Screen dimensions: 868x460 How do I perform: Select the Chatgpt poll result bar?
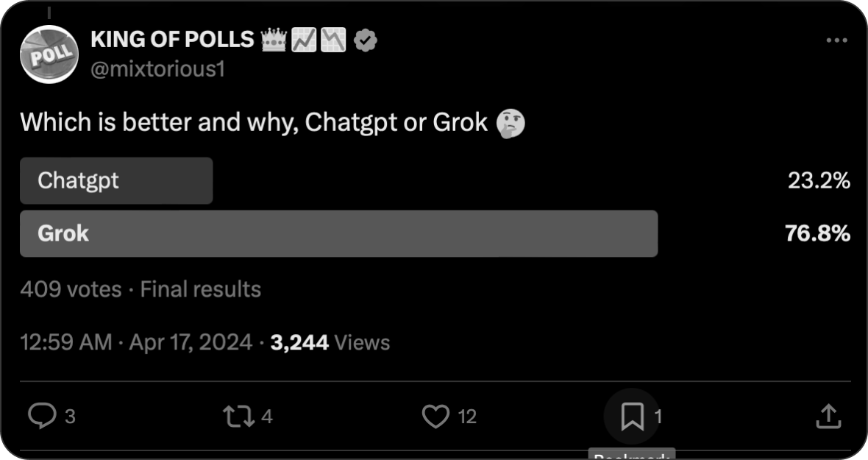(116, 180)
